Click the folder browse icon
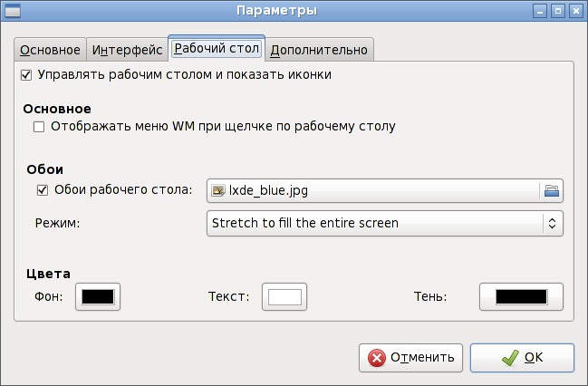This screenshot has width=588, height=386. [x=552, y=191]
